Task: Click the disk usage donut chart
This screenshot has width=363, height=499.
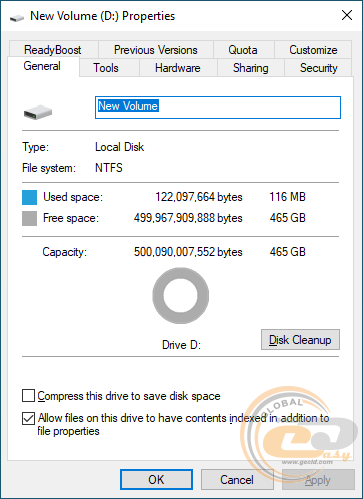Action: click(181, 295)
